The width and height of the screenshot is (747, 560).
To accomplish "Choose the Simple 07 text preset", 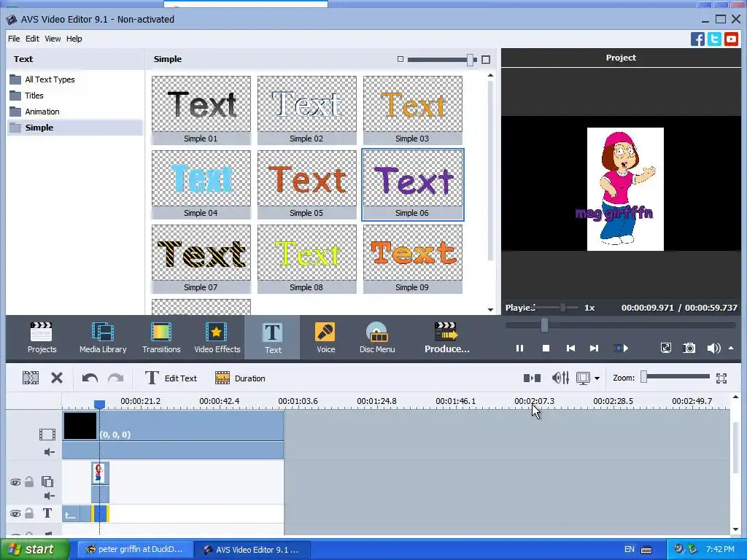I will tap(201, 259).
